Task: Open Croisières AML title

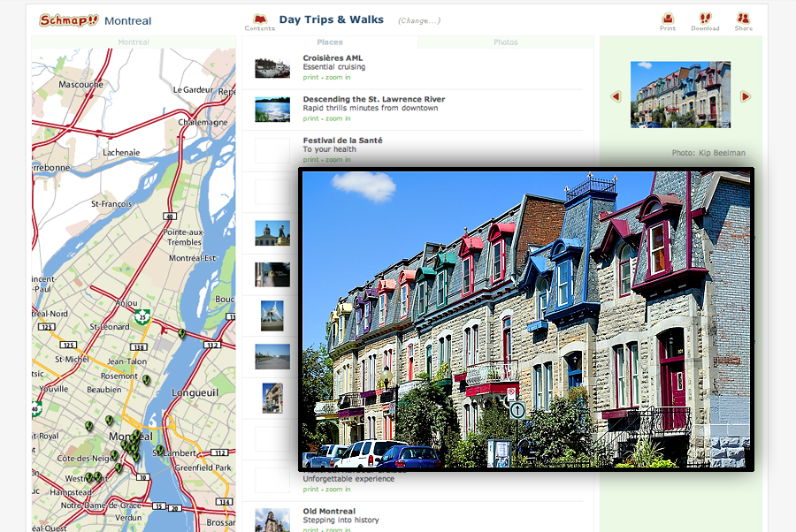Action: [x=333, y=57]
